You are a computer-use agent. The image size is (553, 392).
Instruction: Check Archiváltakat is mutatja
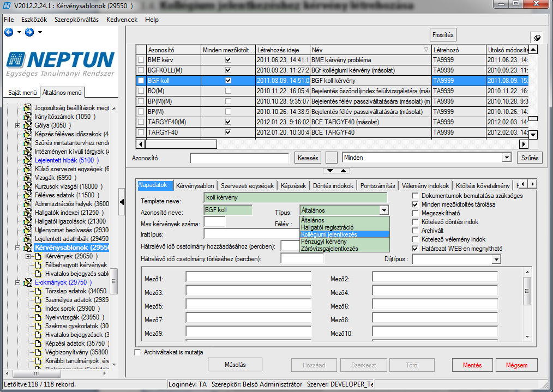(x=138, y=352)
